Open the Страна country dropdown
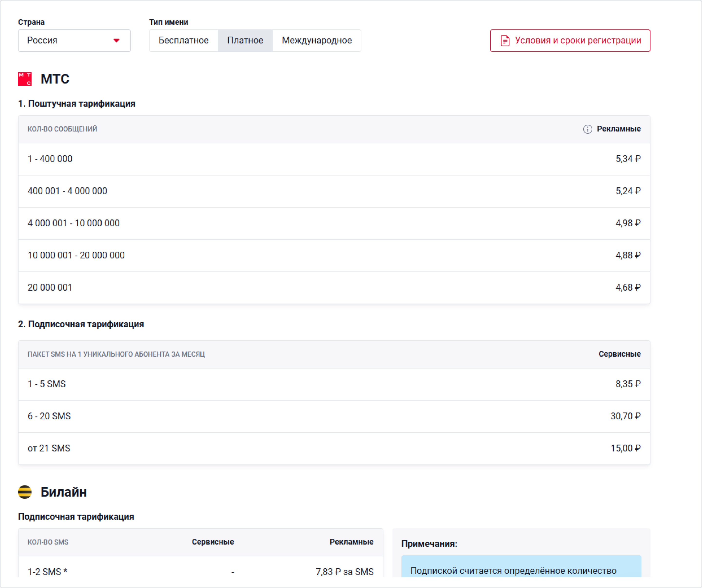Viewport: 702px width, 588px height. [74, 41]
